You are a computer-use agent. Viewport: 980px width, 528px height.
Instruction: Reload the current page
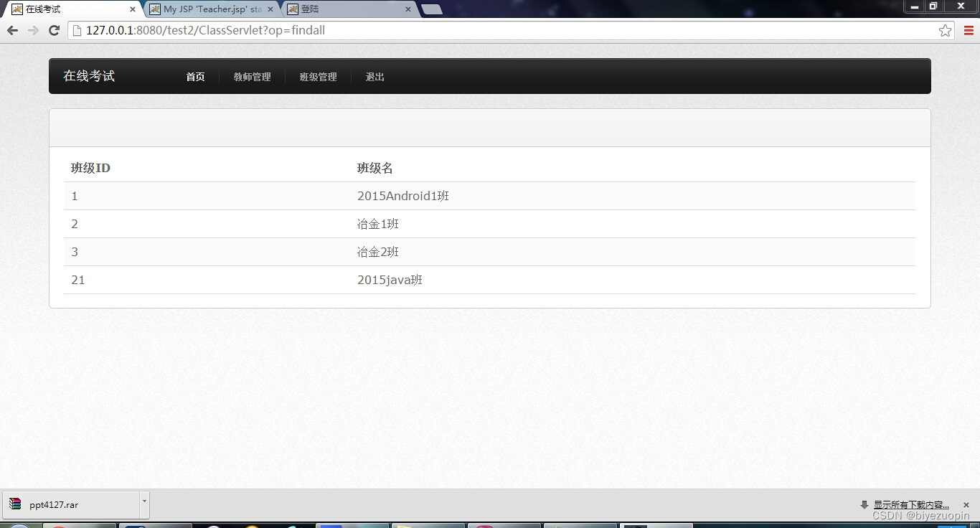[54, 30]
